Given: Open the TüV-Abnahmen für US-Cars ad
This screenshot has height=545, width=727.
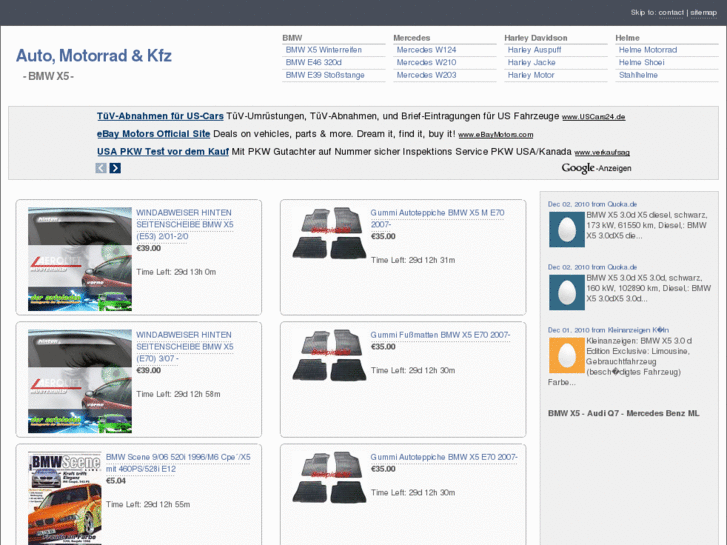Looking at the screenshot, I should 160,116.
